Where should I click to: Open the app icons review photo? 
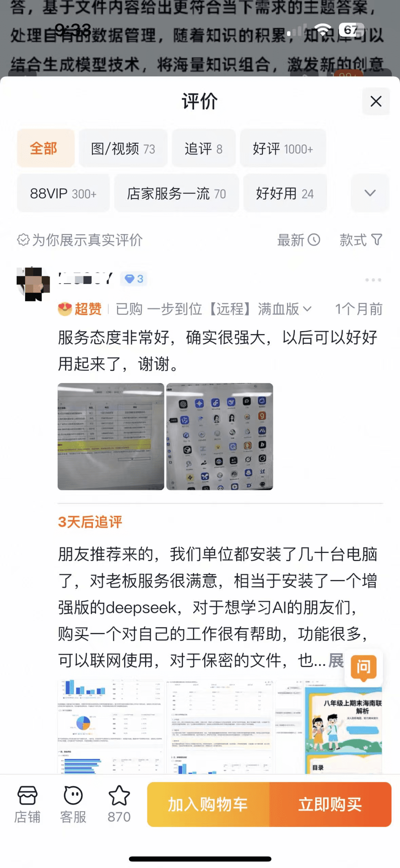[x=220, y=436]
